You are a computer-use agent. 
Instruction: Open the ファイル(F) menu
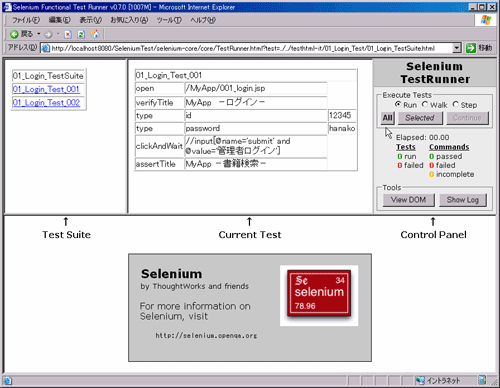coord(26,20)
